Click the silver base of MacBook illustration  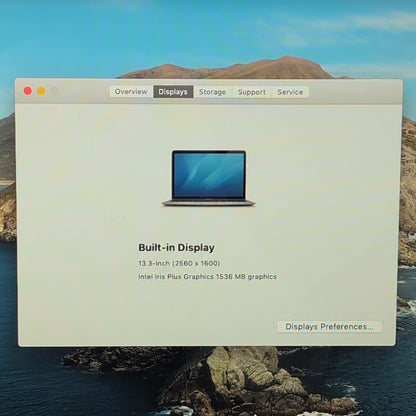[x=209, y=203]
